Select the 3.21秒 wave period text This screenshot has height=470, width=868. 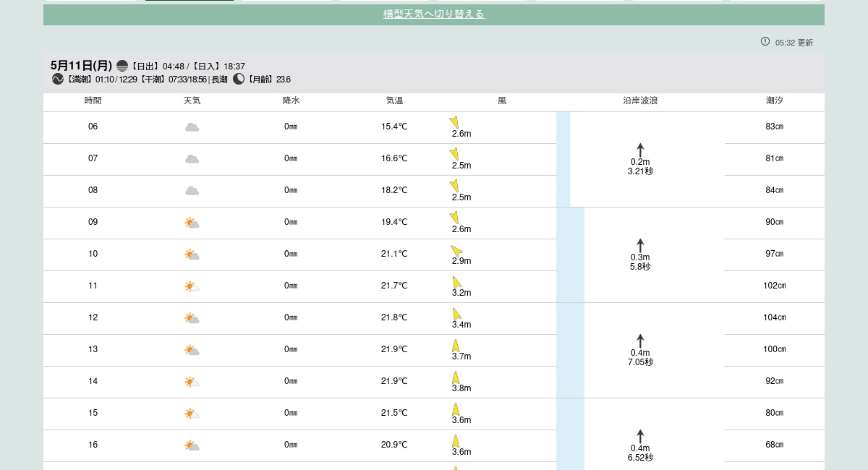point(640,171)
